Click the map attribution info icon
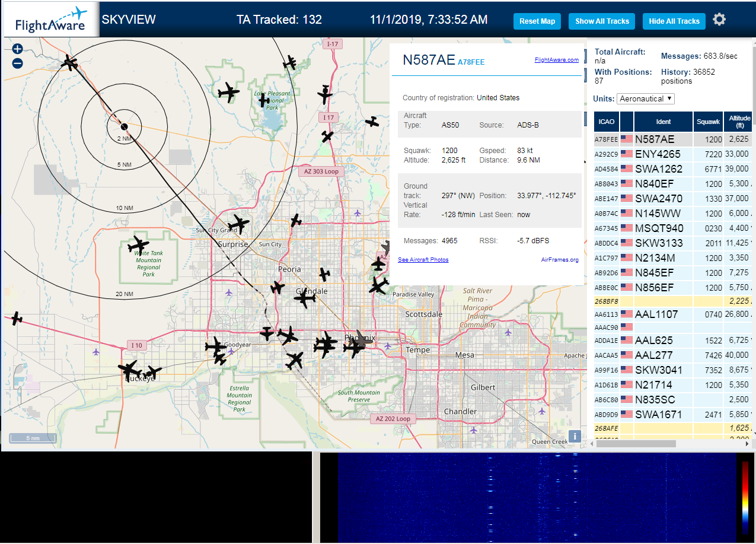Image resolution: width=756 pixels, height=544 pixels. tap(574, 437)
